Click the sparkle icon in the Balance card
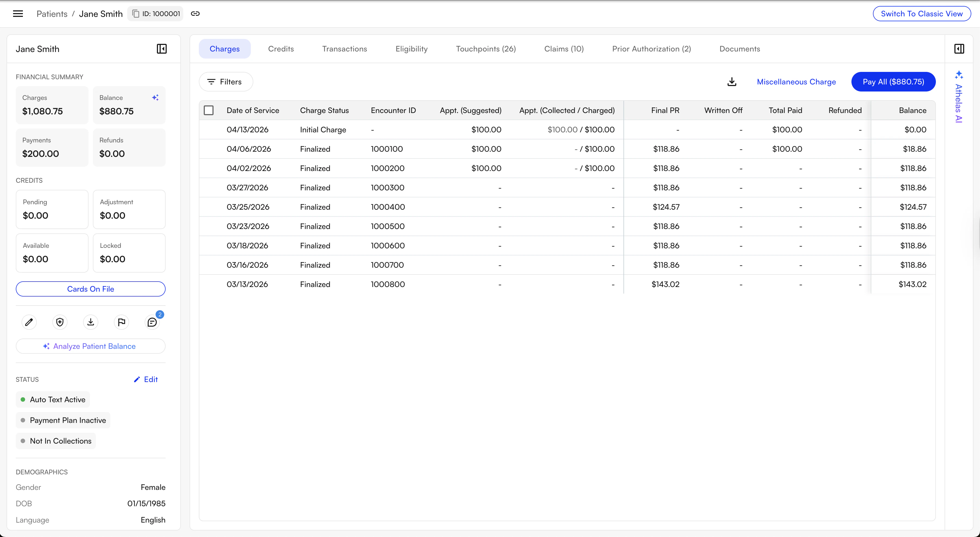 (155, 97)
